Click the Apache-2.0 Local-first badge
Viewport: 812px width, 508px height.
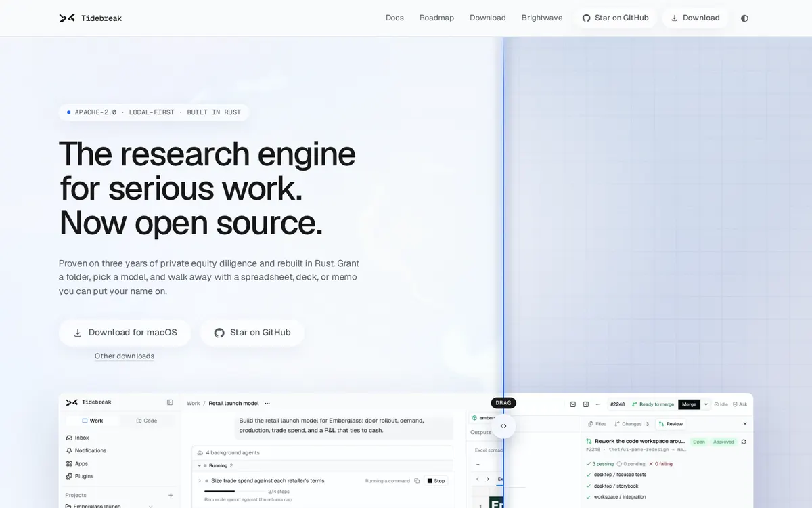tap(154, 112)
